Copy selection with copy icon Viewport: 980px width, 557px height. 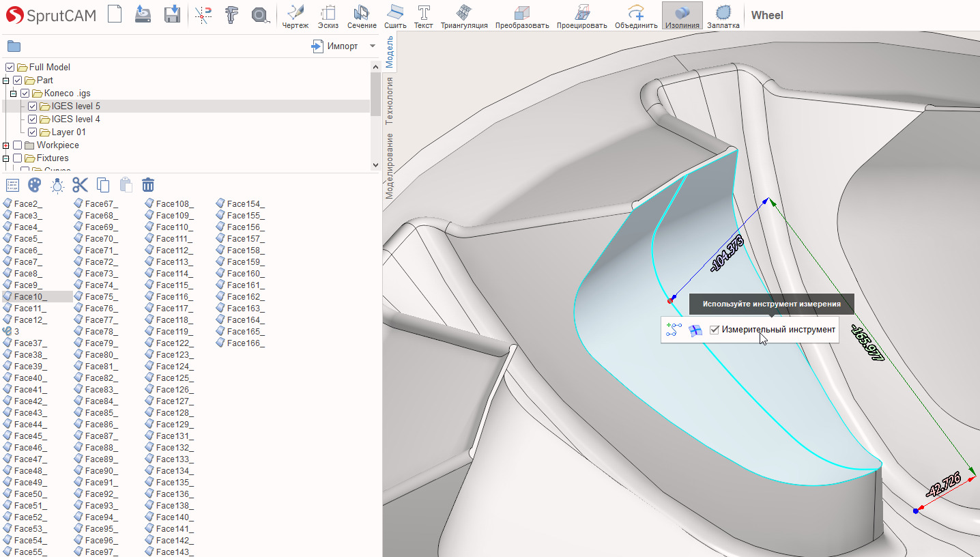point(103,185)
